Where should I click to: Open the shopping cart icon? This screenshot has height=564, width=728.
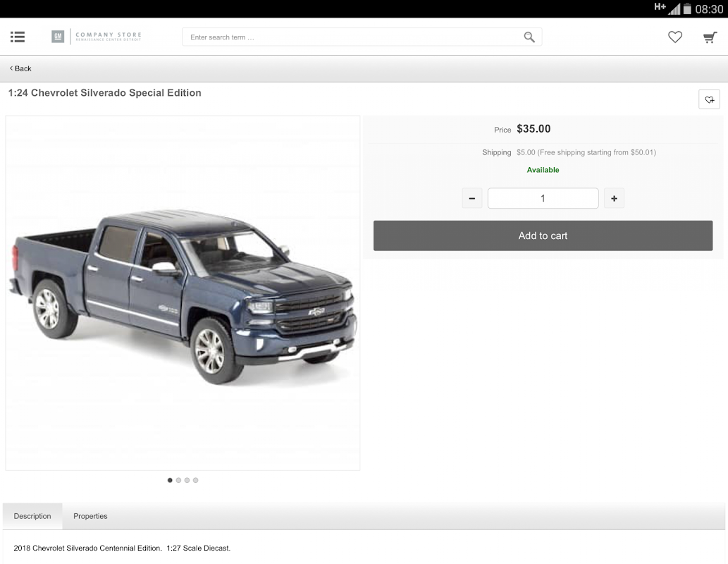(x=710, y=37)
